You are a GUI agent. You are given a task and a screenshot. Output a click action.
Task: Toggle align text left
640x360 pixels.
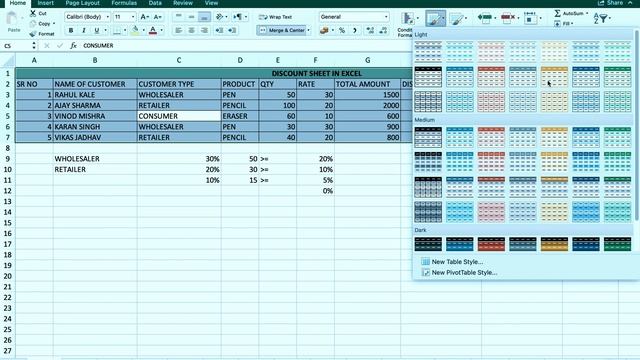coord(178,30)
